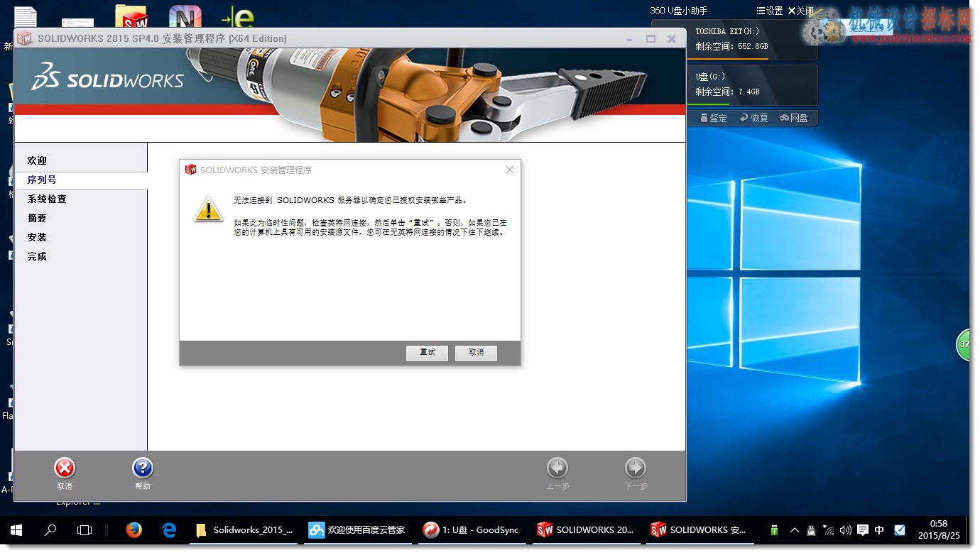Click the network tray icon
Image resolution: width=980 pixels, height=555 pixels.
pyautogui.click(x=828, y=530)
